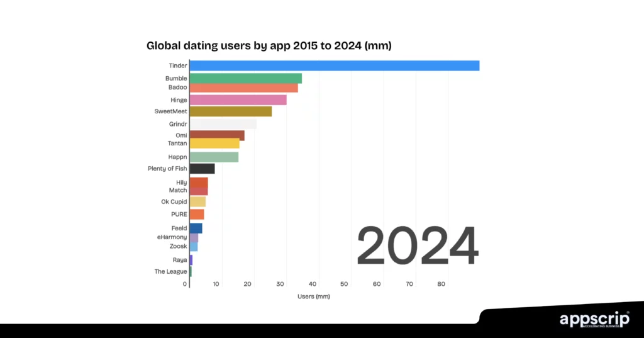The image size is (644, 338).
Task: Click the red Match bar
Action: pyautogui.click(x=199, y=191)
